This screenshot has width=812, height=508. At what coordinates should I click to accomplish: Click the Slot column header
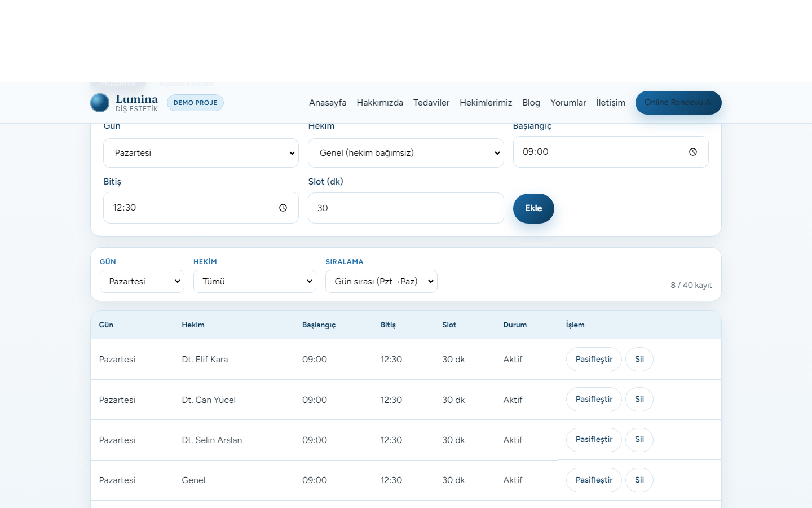point(449,325)
